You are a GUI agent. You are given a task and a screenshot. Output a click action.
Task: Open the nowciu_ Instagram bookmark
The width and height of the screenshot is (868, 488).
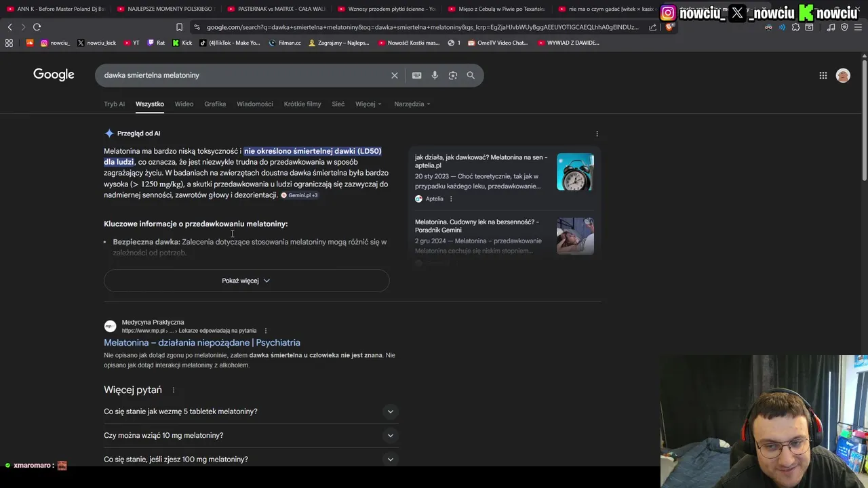coord(55,43)
